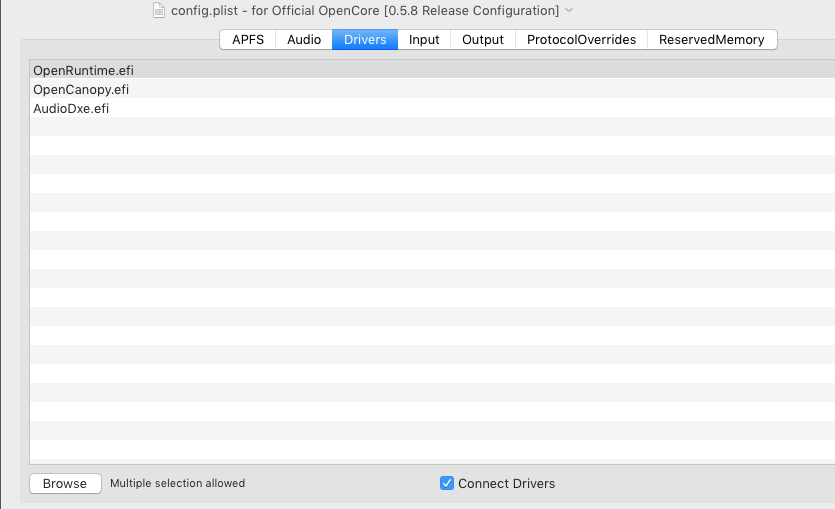Open the window title dropdown chevron
This screenshot has width=835, height=509.
click(569, 10)
